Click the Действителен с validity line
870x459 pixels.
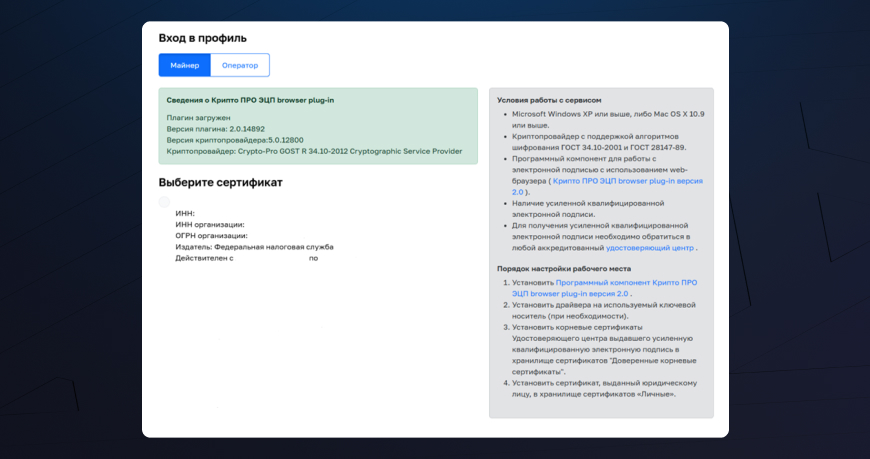246,258
